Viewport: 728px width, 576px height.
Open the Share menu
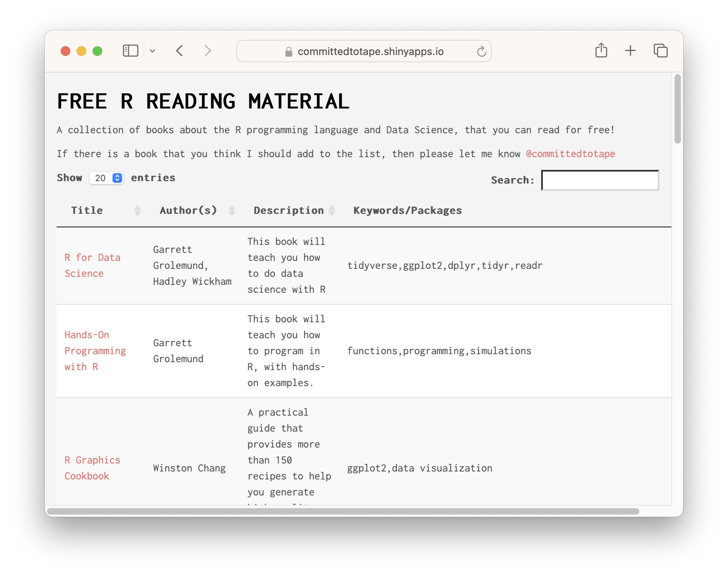tap(601, 51)
